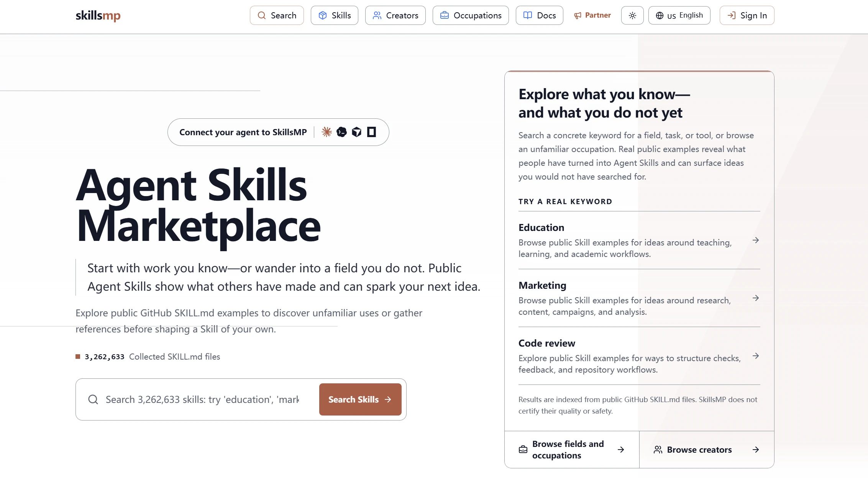Click the arrow next to Browse fields
The height and width of the screenshot is (499, 868).
pos(621,450)
